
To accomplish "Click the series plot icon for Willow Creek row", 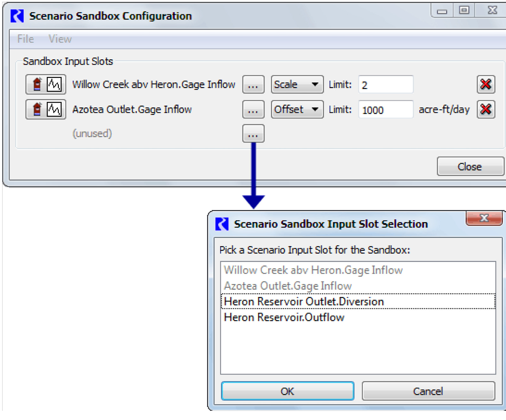I will tap(54, 84).
